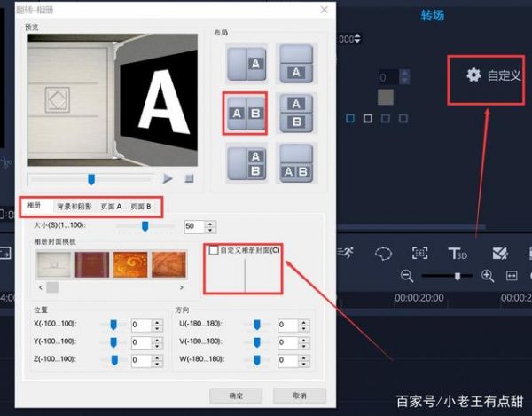The width and height of the screenshot is (532, 416).
Task: Click the 3D Title editor icon
Action: pos(458,254)
